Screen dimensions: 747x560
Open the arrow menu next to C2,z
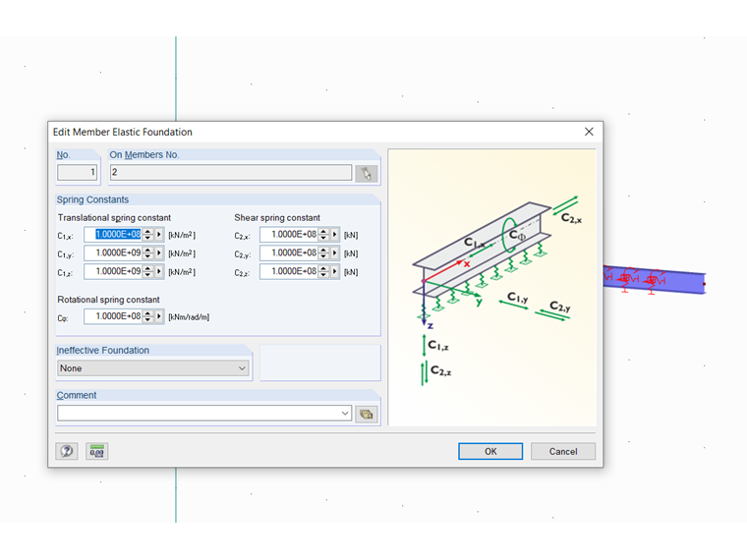335,271
